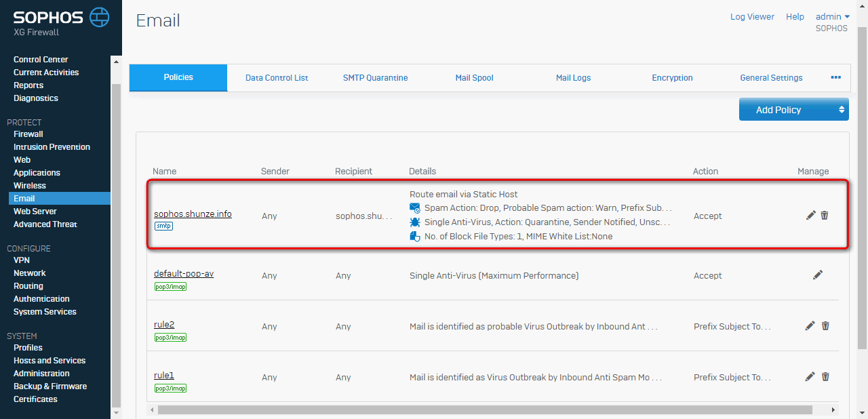Open the Mail Logs tab

(573, 78)
